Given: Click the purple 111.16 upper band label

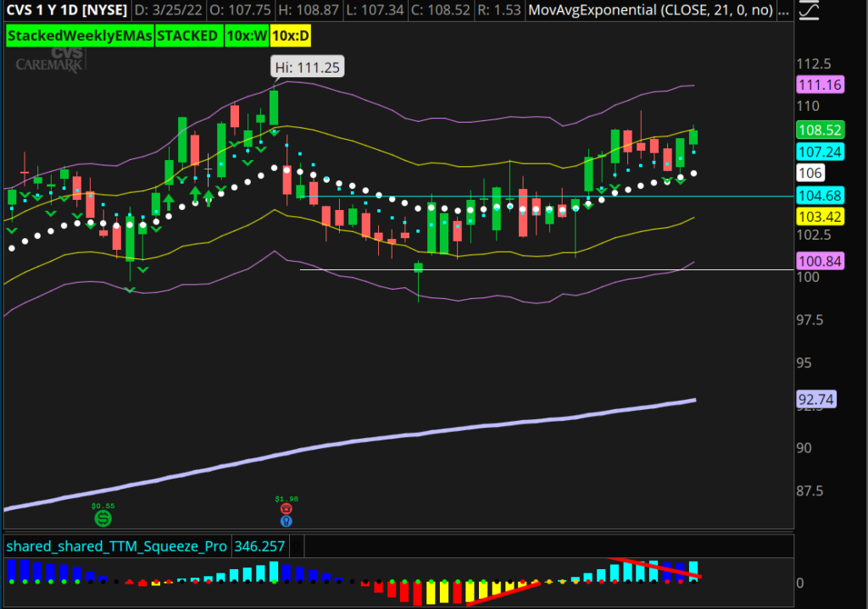Looking at the screenshot, I should [818, 85].
